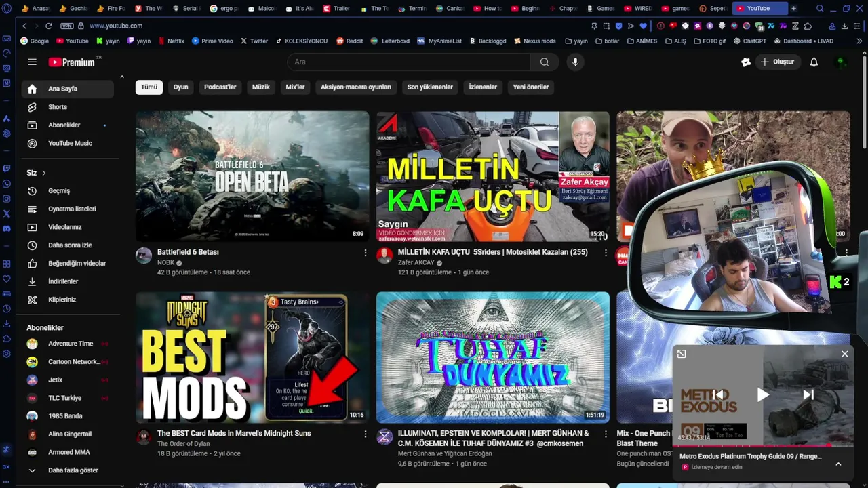Open the Best Mods Midnight Suns thumbnail
This screenshot has height=488, width=868.
coord(252,357)
